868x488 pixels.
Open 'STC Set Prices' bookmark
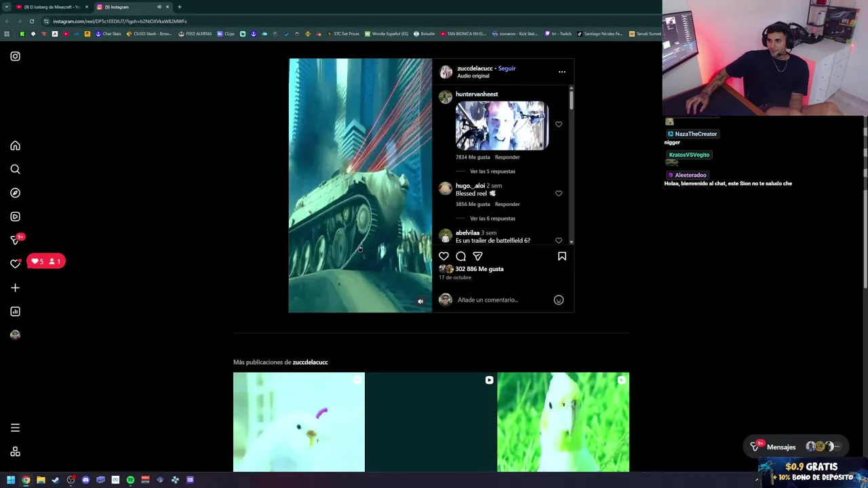(343, 34)
